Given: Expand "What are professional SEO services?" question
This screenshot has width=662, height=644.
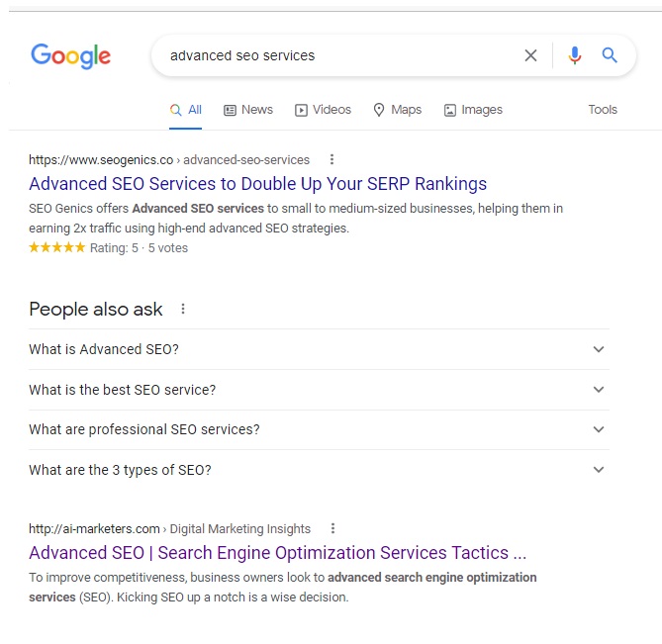Looking at the screenshot, I should tap(598, 429).
